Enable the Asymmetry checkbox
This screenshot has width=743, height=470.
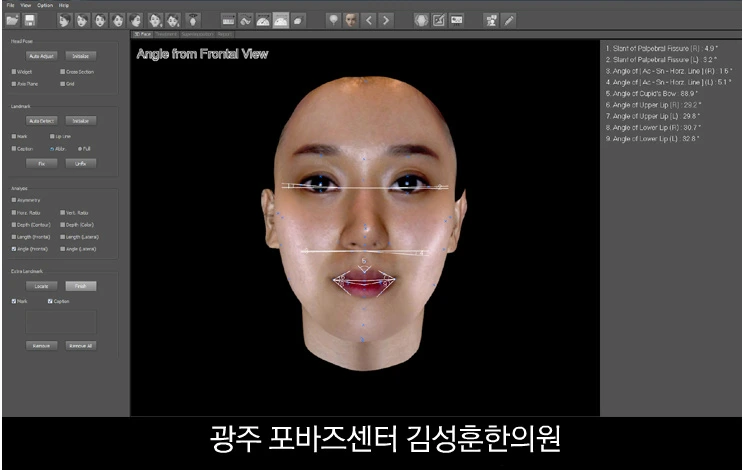13,200
